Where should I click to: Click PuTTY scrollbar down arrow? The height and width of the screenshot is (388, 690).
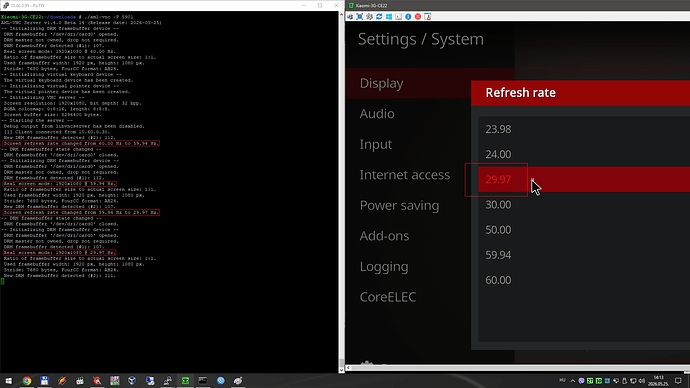click(x=341, y=370)
